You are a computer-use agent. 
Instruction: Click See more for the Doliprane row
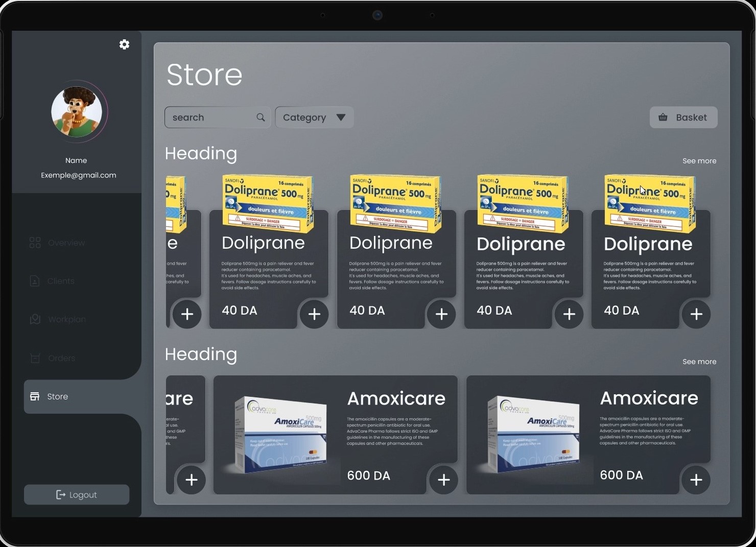[x=699, y=161]
